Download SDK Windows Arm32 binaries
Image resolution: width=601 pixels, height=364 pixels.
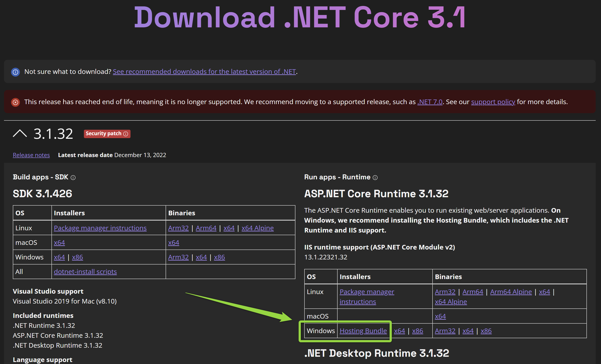[x=178, y=257]
